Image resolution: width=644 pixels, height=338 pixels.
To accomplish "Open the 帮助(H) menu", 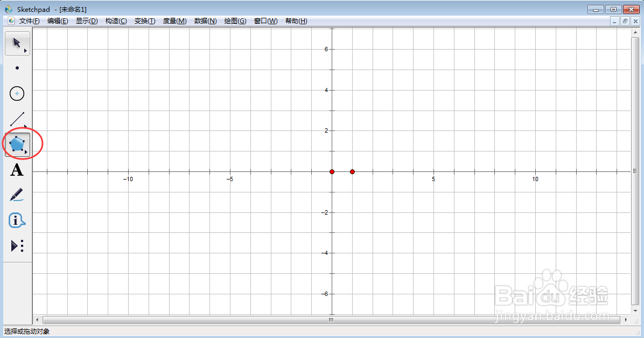I will click(x=296, y=21).
